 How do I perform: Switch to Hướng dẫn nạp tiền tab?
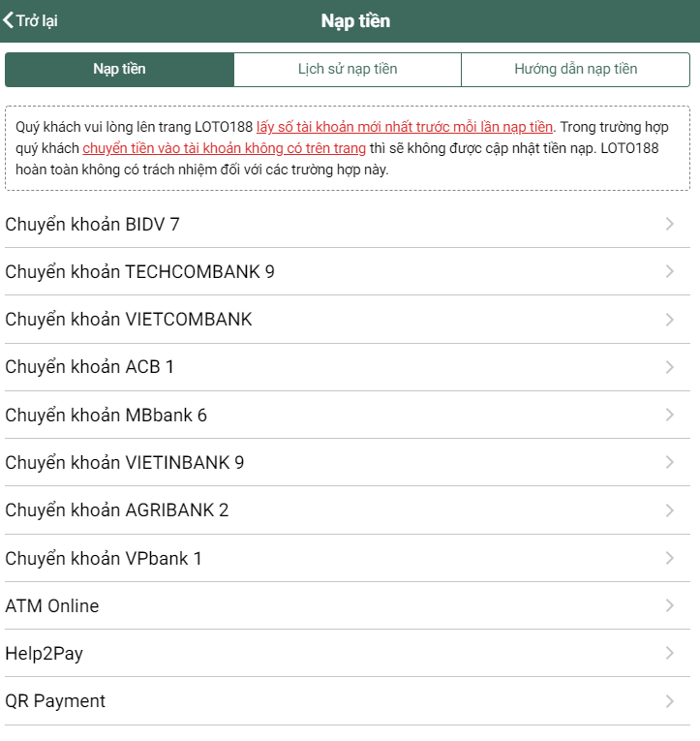576,70
